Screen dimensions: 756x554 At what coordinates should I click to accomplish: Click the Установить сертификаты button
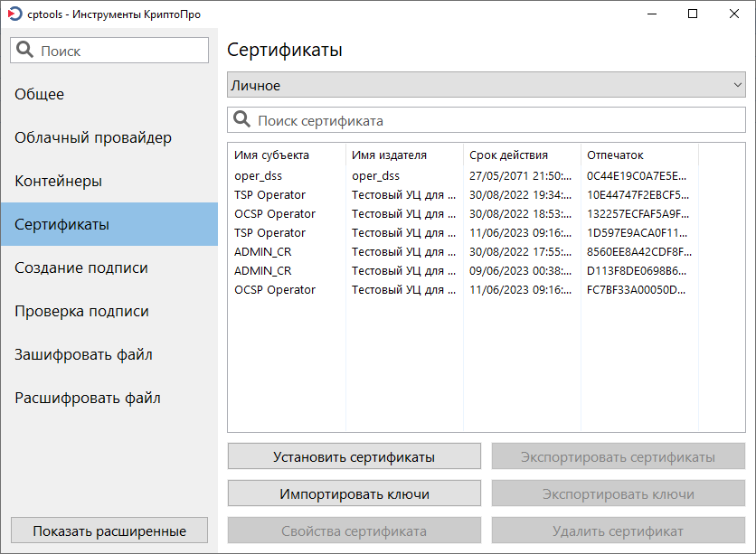(x=354, y=456)
